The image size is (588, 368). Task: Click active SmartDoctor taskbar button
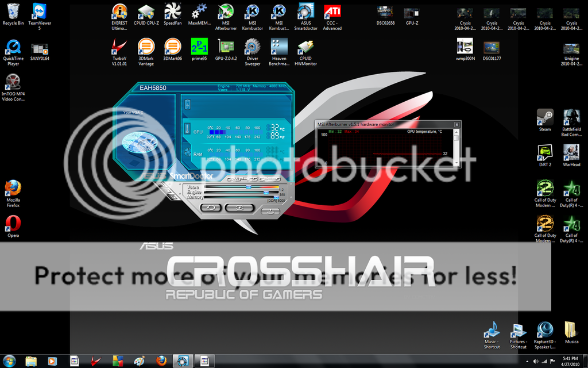[x=183, y=361]
